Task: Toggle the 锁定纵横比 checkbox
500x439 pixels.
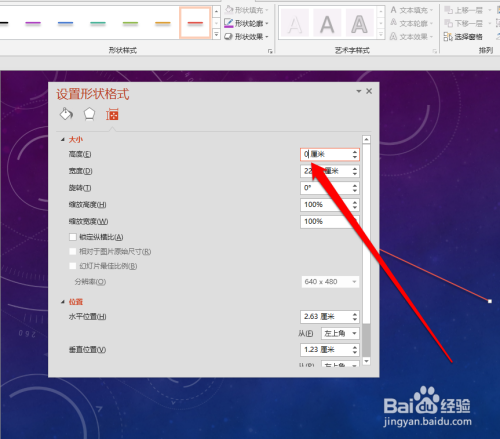Action: (73, 237)
